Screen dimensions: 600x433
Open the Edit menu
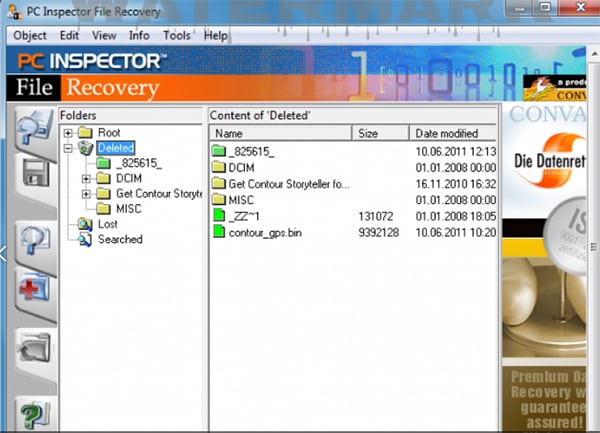click(69, 36)
